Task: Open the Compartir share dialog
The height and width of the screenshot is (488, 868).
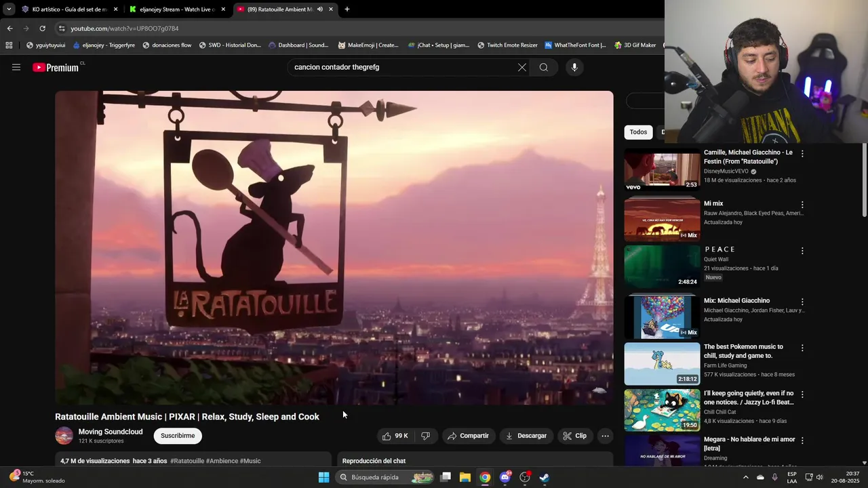Action: tap(468, 436)
